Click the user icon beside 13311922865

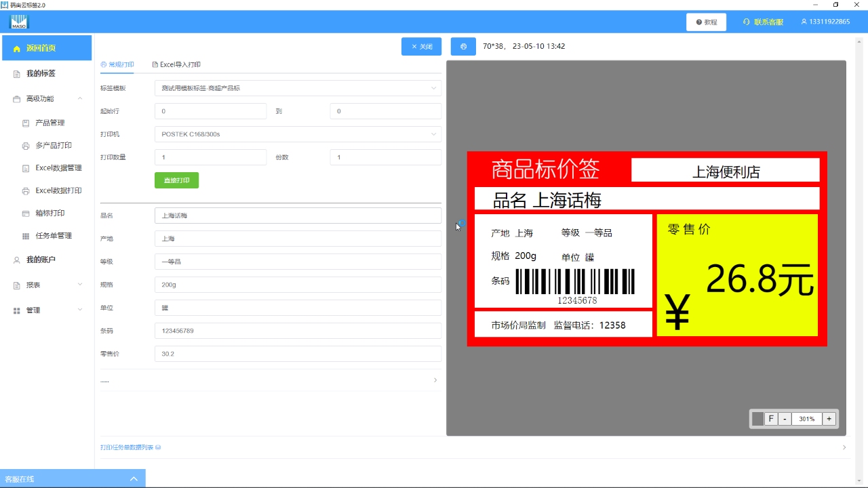coord(804,22)
